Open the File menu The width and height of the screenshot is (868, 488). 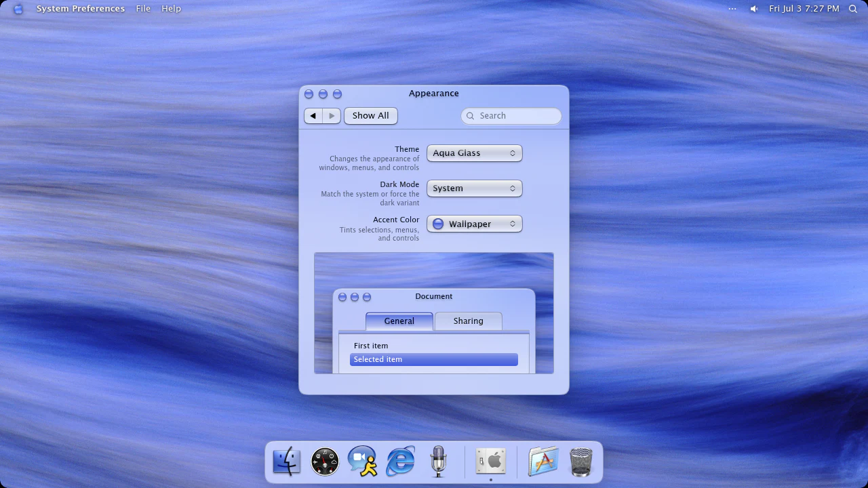point(143,9)
